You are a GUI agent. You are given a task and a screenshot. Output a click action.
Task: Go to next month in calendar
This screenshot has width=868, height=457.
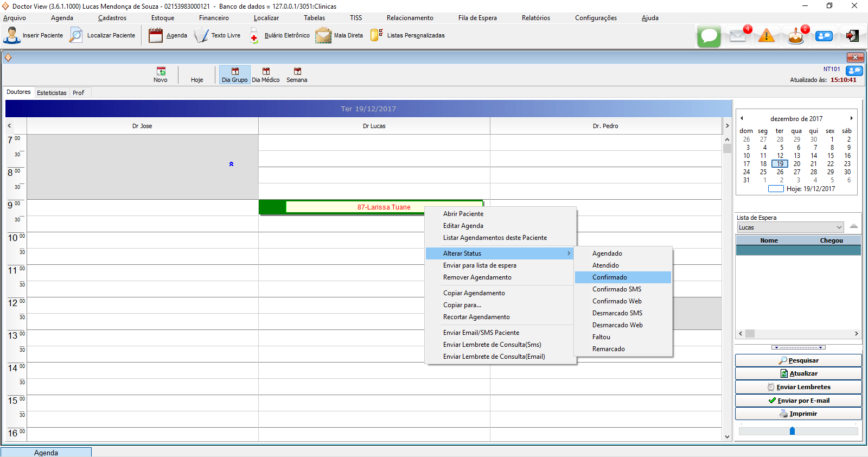(851, 118)
